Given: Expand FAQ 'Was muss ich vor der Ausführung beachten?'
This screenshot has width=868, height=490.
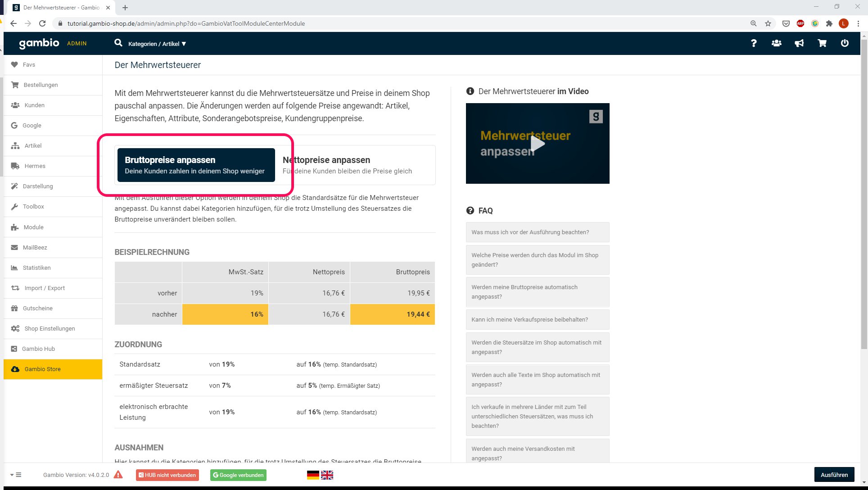Looking at the screenshot, I should (x=537, y=232).
